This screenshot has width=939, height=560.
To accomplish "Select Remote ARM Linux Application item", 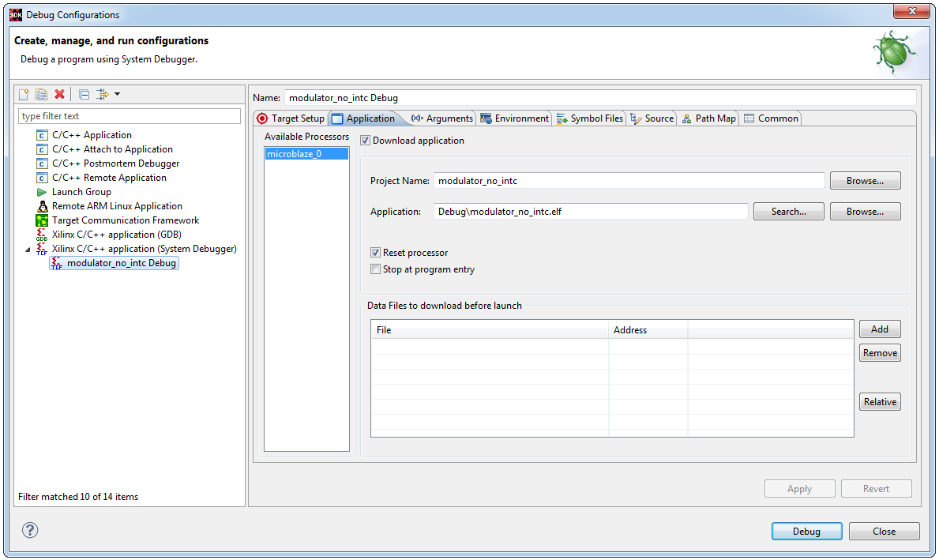I will click(x=117, y=206).
